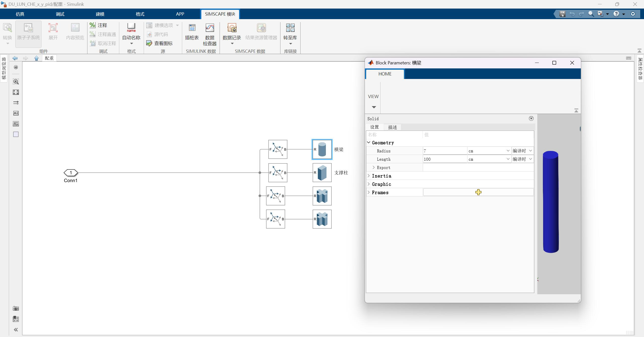
Task: Click the zoom-in magnifier in left palette
Action: coord(16,81)
